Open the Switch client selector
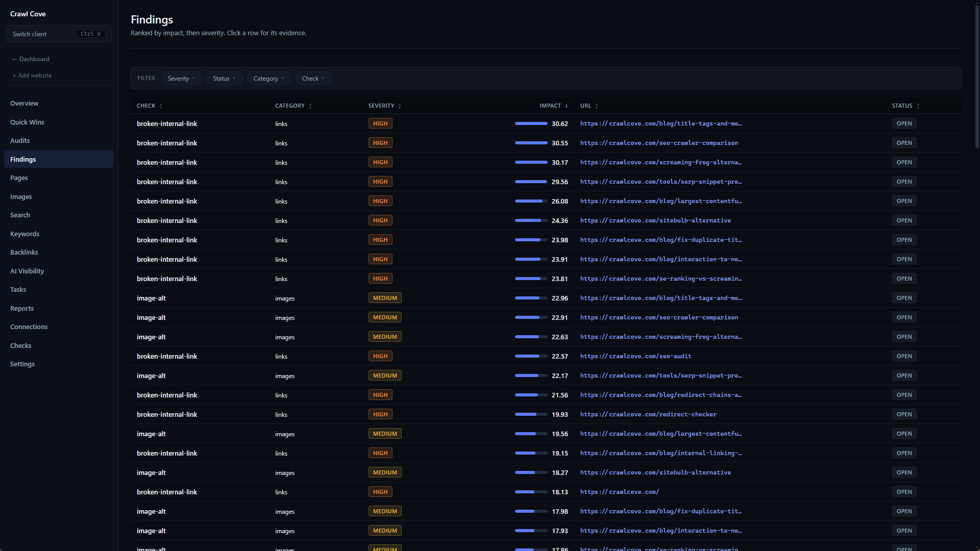980x551 pixels. click(59, 34)
